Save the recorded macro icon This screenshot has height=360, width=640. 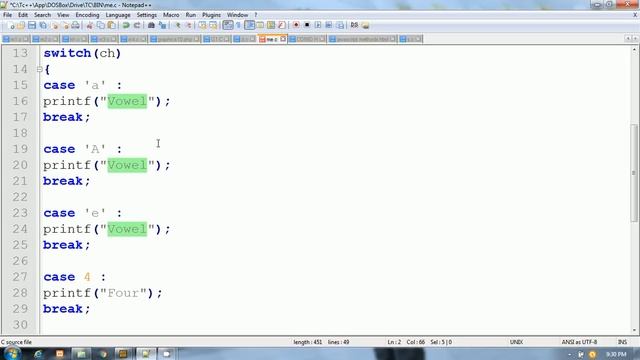(x=340, y=25)
